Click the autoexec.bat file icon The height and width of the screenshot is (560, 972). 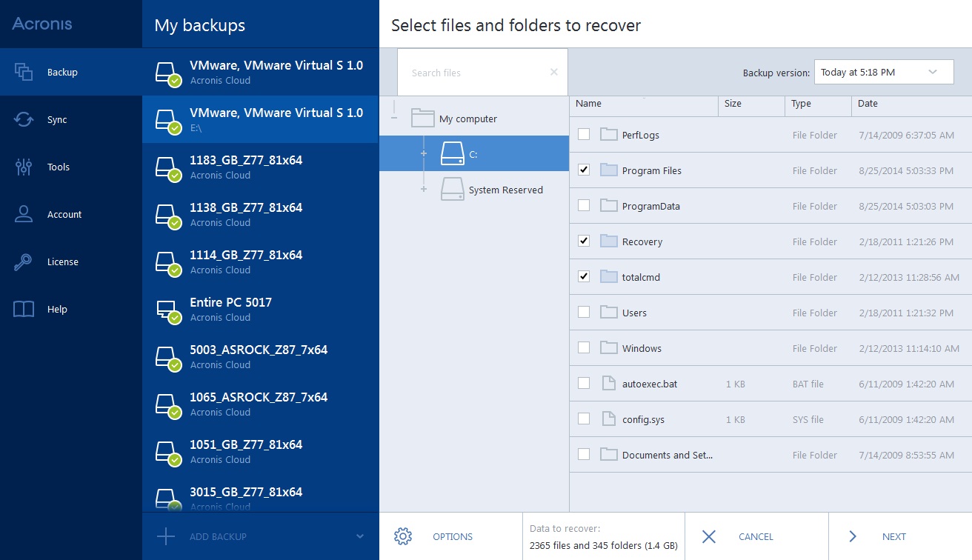click(608, 383)
